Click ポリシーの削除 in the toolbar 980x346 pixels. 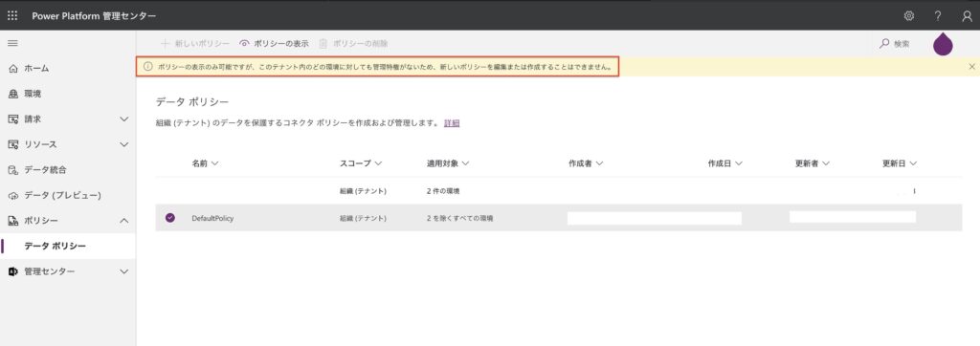pos(353,44)
